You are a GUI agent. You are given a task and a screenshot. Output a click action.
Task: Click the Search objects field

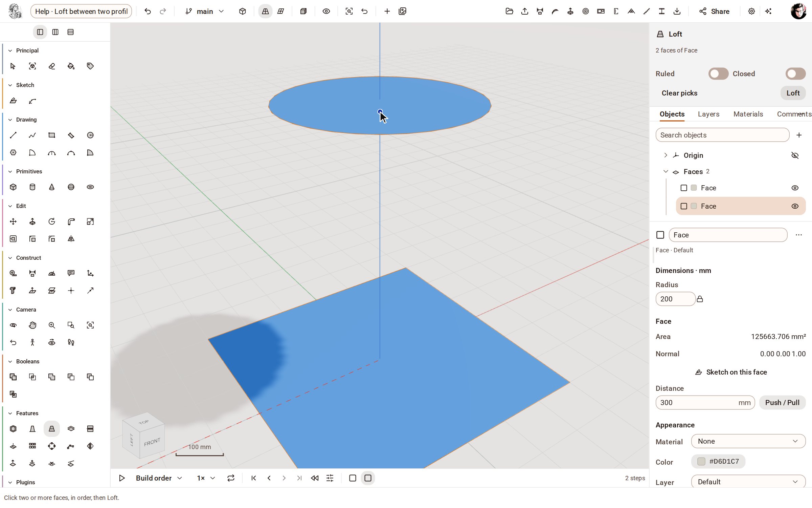pos(722,135)
